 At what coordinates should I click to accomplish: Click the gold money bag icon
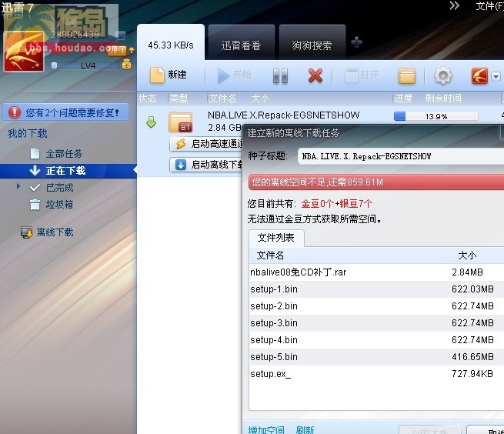pyautogui.click(x=126, y=64)
